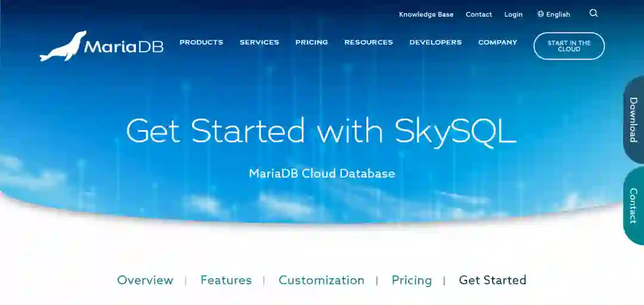Select the Pricing tab below the banner
This screenshot has height=305, width=644.
pos(411,281)
